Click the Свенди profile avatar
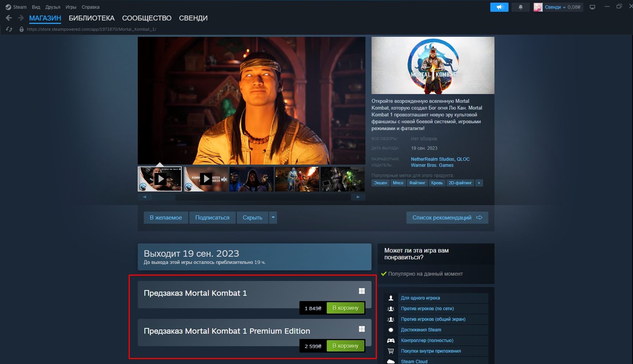The height and width of the screenshot is (364, 633). tap(538, 7)
